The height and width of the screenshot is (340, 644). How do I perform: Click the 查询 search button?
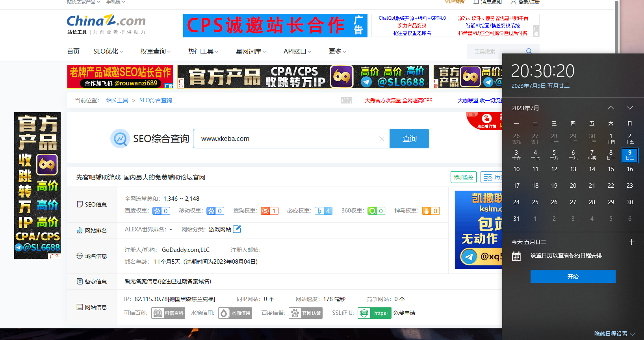(x=409, y=139)
